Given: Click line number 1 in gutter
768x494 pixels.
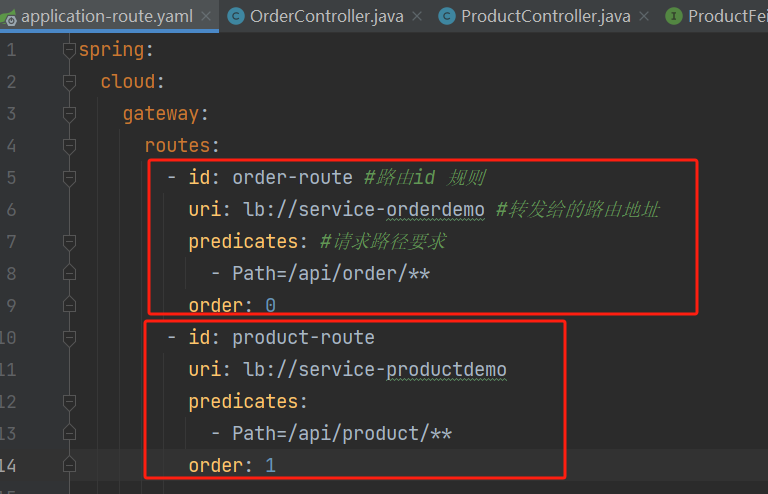Looking at the screenshot, I should [11, 50].
